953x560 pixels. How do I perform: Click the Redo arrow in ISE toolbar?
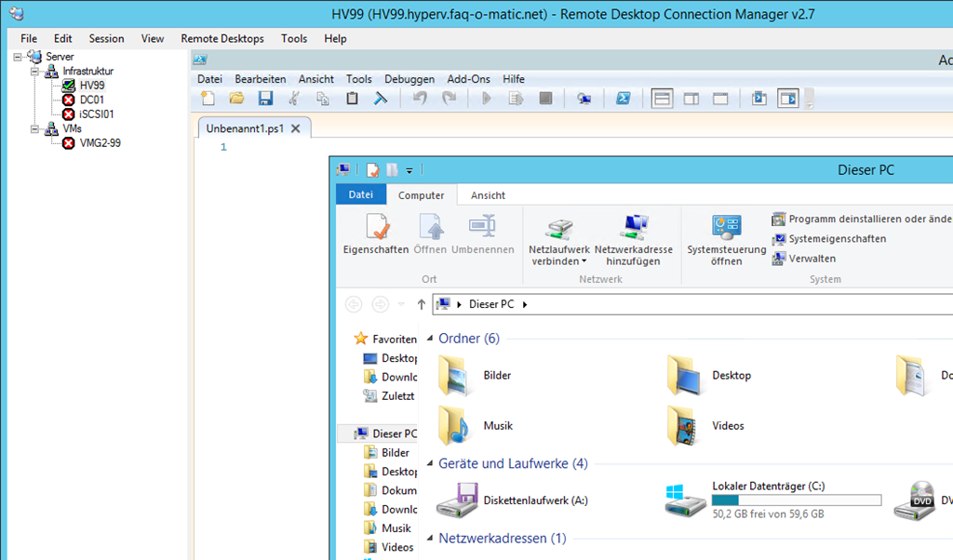449,99
